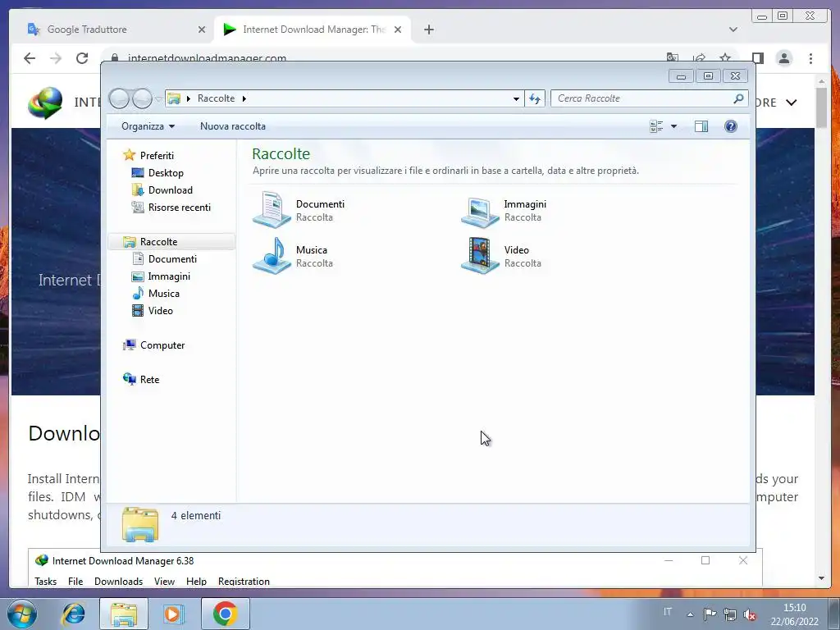Image resolution: width=840 pixels, height=630 pixels.
Task: Open a new Chrome tab
Action: pos(428,30)
